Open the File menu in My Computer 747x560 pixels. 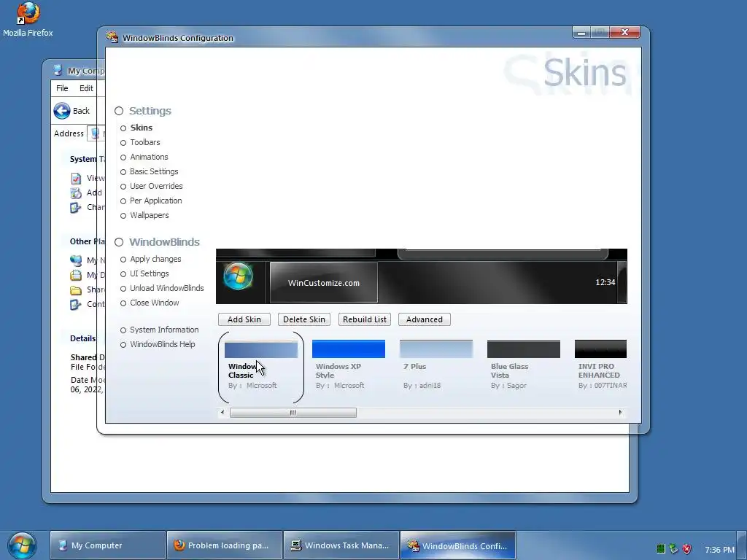(62, 88)
